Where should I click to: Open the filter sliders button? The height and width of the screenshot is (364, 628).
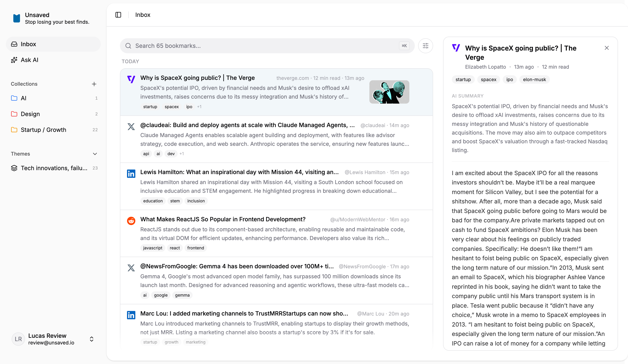coord(425,46)
